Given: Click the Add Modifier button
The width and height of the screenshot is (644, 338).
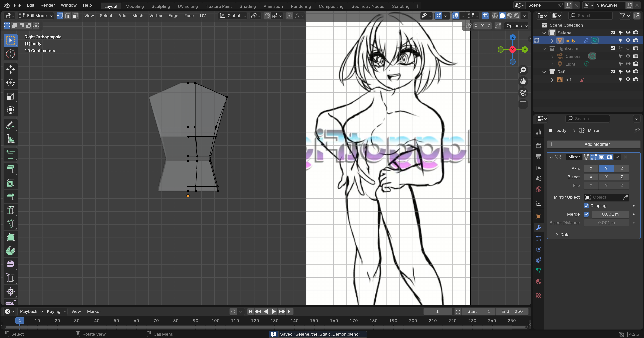Looking at the screenshot, I should [x=593, y=144].
